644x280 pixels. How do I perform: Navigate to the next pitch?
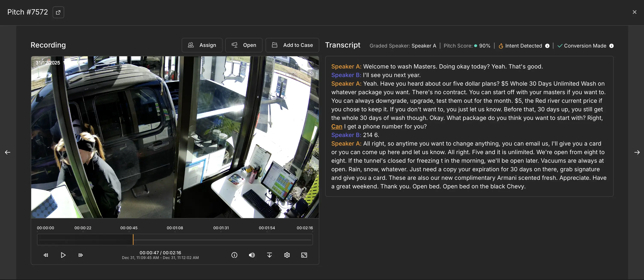[637, 152]
